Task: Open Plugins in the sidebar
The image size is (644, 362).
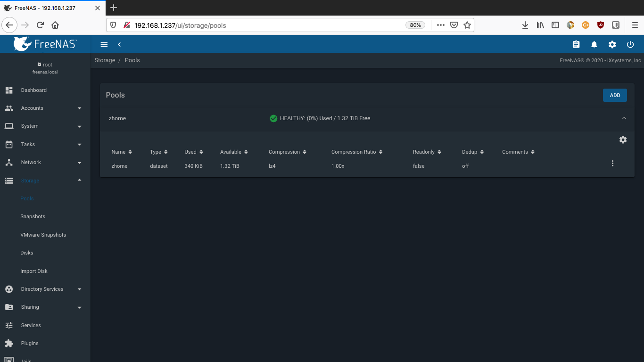Action: click(45, 343)
